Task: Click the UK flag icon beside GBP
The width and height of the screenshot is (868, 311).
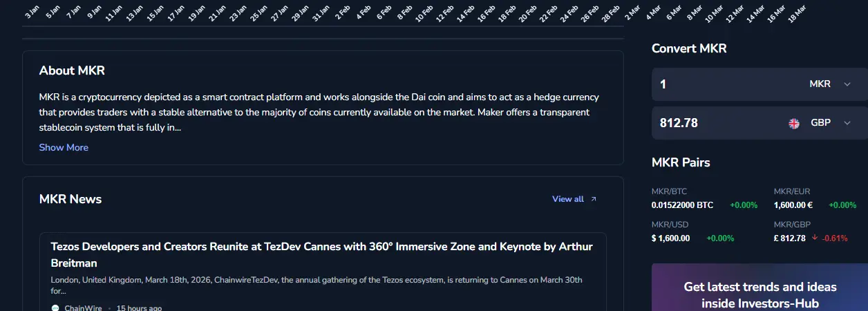Action: (794, 123)
